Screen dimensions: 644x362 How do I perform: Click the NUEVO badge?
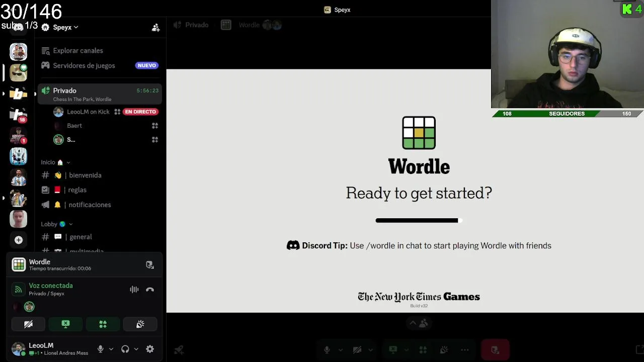(x=147, y=65)
